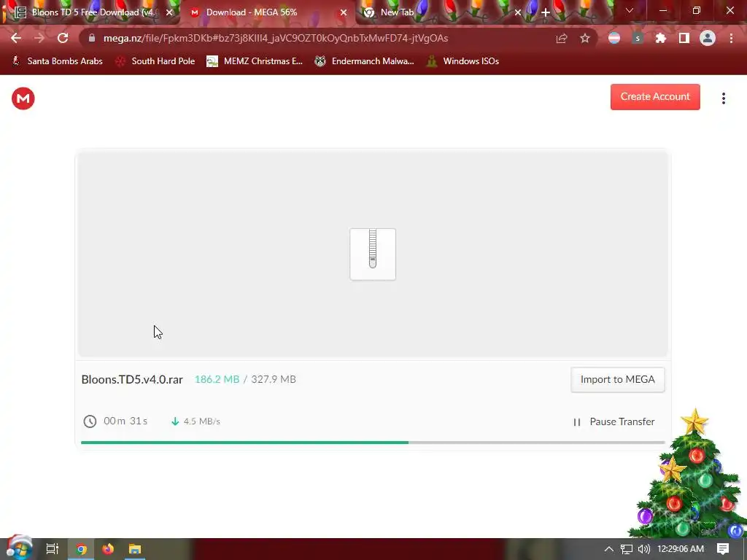Screen dimensions: 747x560
Task: Open Santa Bombs Arabs bookmark
Action: pyautogui.click(x=57, y=61)
